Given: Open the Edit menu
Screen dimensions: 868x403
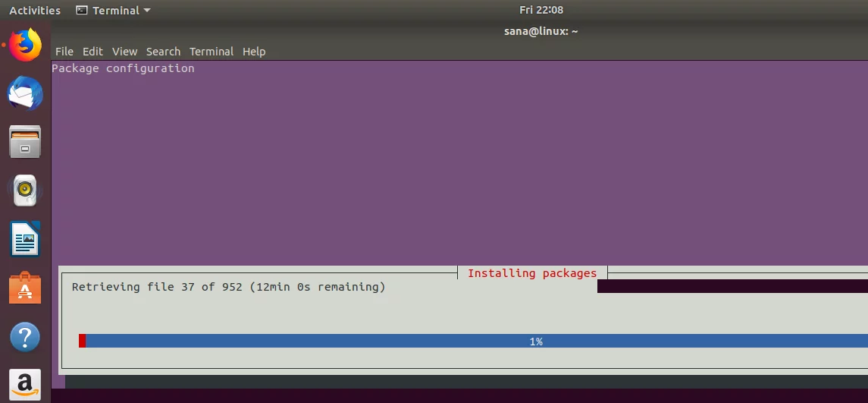Looking at the screenshot, I should (92, 52).
